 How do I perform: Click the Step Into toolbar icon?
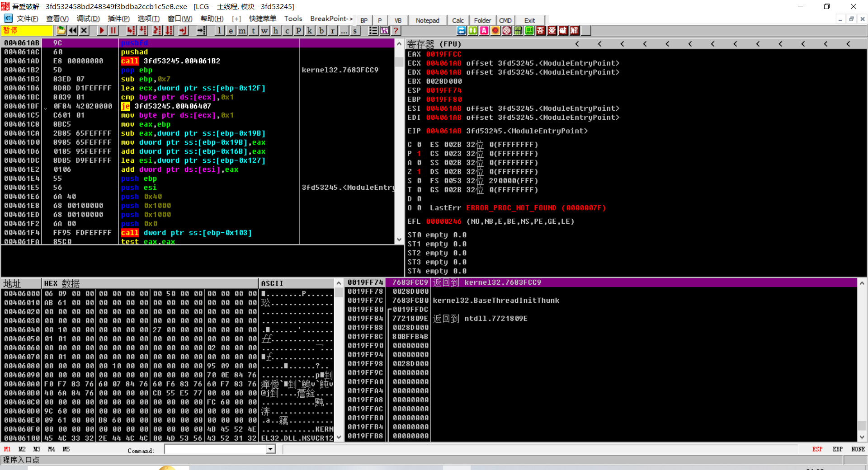131,30
